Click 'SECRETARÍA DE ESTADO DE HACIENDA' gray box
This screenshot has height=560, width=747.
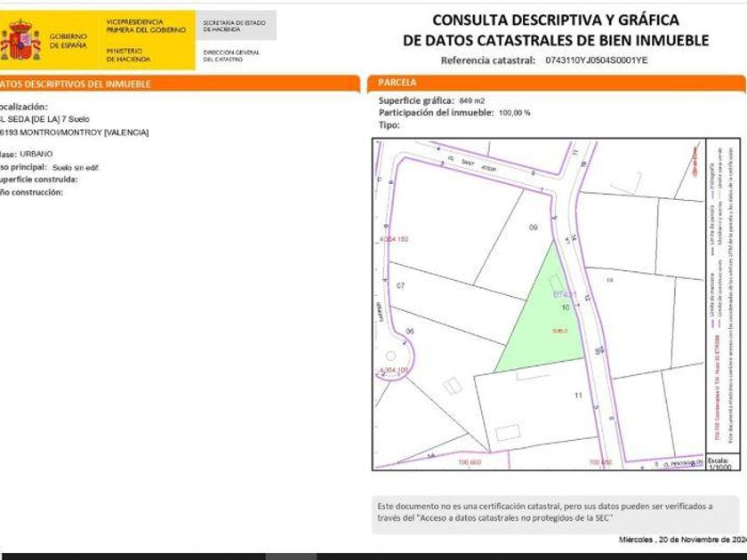pyautogui.click(x=236, y=26)
